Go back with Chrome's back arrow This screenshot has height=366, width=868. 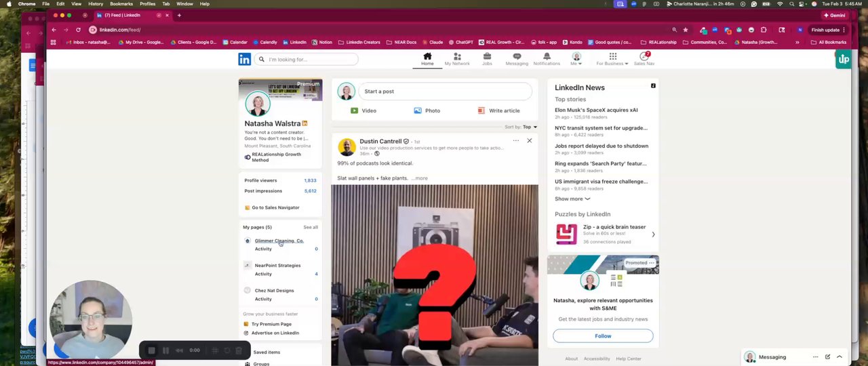tap(54, 30)
